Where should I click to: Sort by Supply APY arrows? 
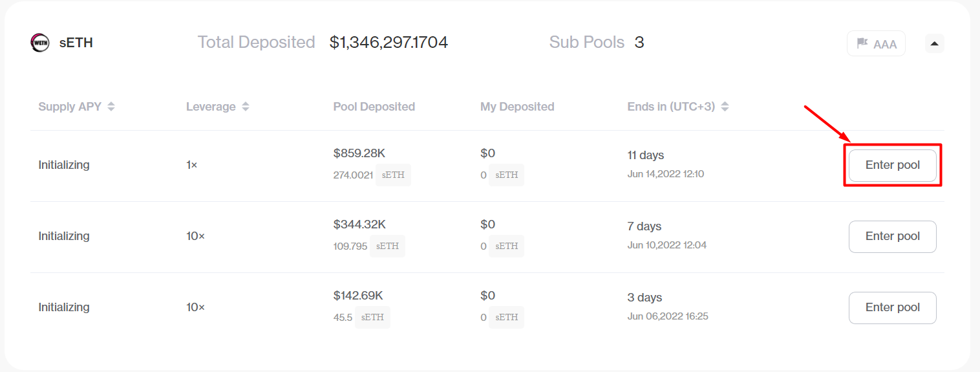pos(111,107)
